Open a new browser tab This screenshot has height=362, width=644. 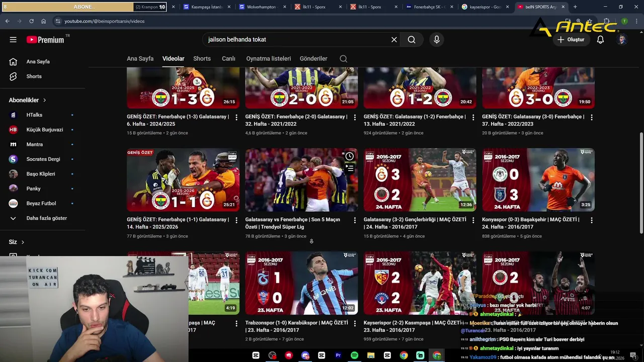point(575,7)
